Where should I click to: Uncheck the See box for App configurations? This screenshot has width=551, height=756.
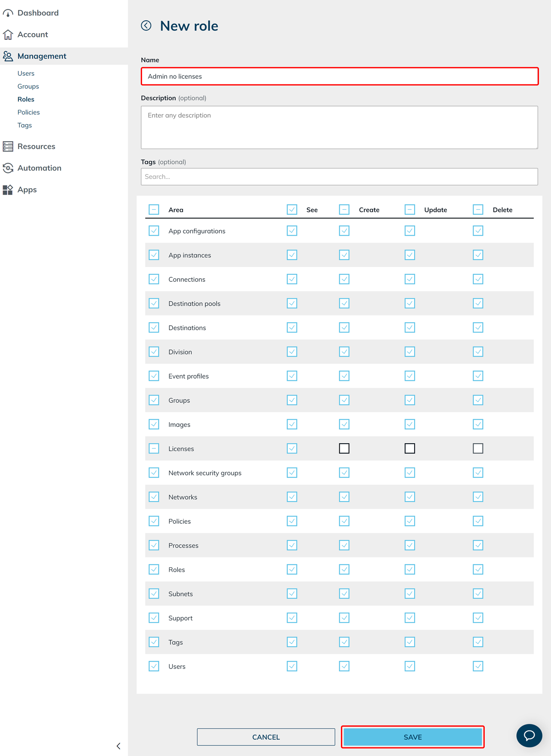(292, 231)
